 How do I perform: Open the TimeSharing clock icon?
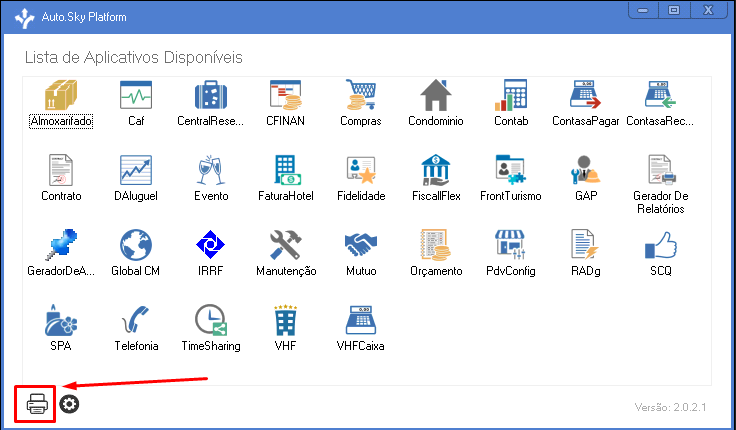[211, 320]
